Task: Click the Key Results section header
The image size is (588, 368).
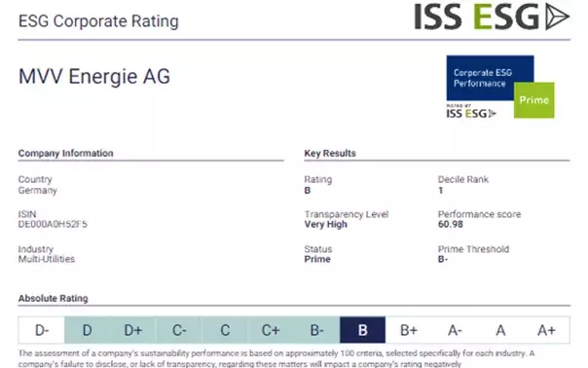Action: [330, 153]
